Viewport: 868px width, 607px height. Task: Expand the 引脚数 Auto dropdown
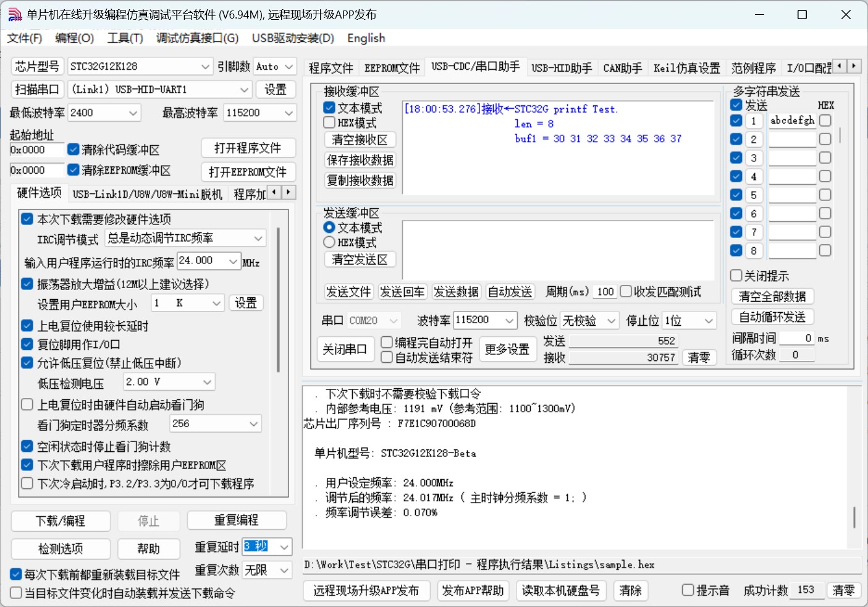[289, 66]
